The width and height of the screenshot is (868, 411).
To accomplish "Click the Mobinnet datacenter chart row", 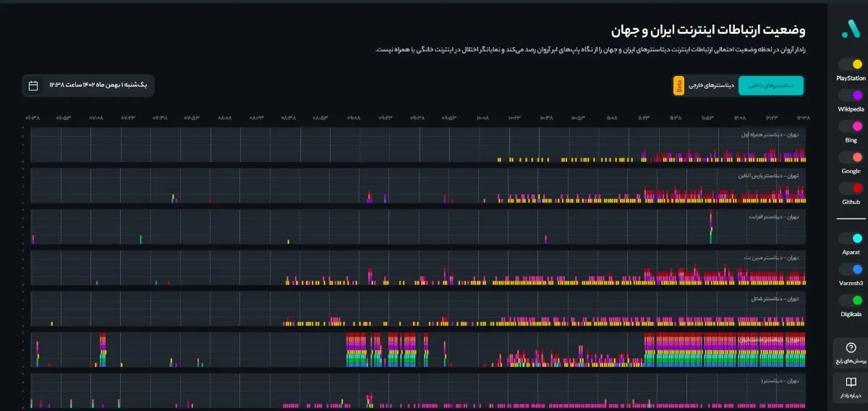I will [420, 268].
